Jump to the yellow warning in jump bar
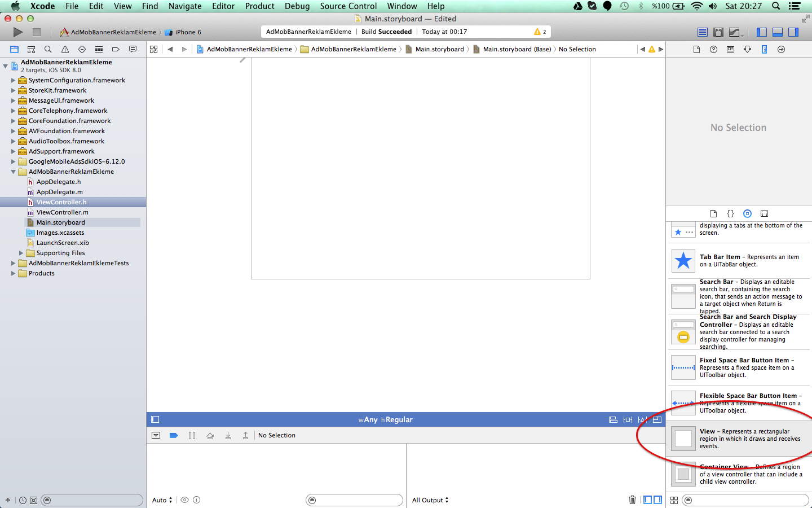 [652, 49]
